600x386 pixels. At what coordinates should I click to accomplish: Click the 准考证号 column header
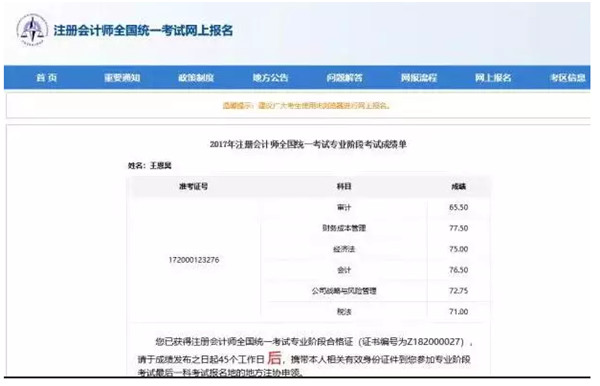point(194,187)
